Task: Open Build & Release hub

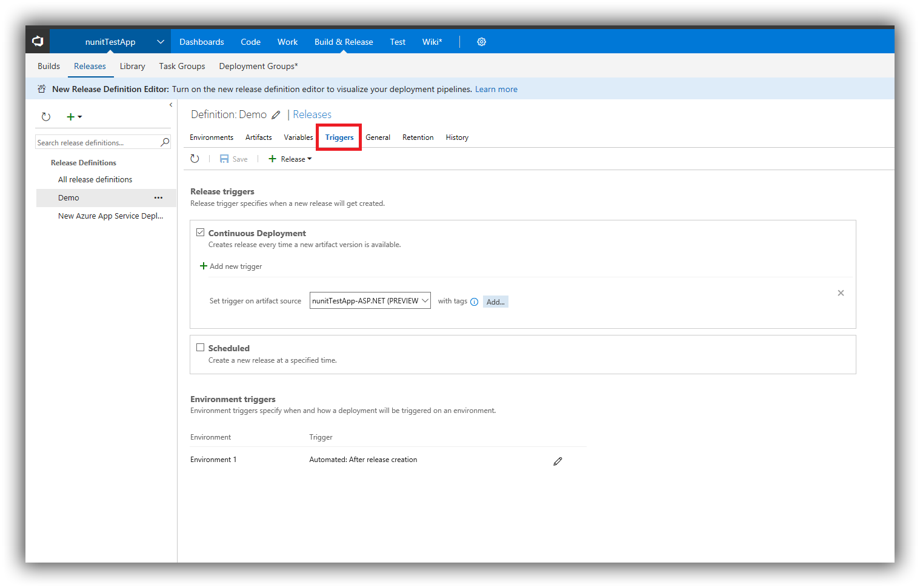Action: click(344, 42)
